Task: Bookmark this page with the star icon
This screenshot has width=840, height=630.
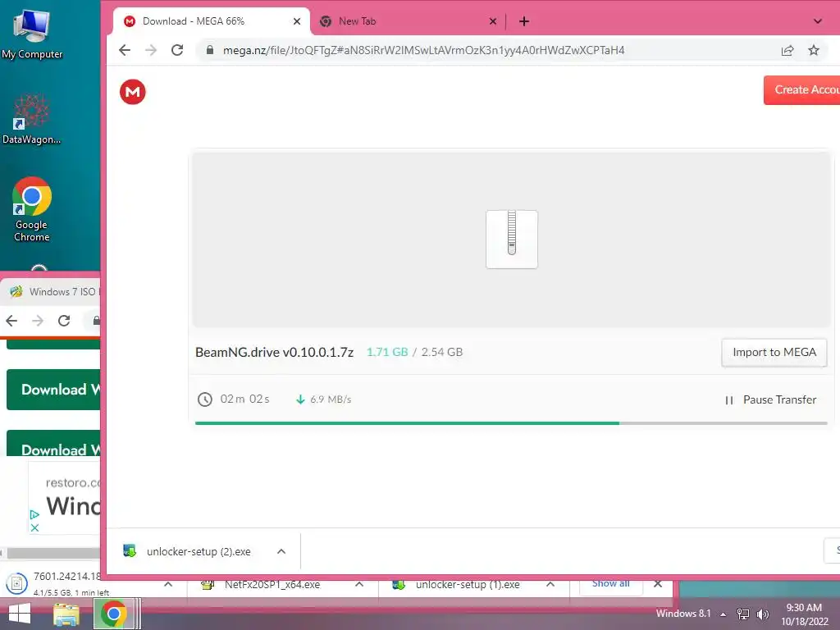Action: [814, 50]
